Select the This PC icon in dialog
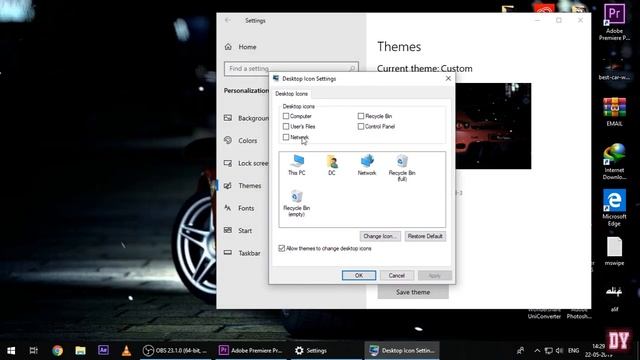640x360 pixels. point(297,165)
